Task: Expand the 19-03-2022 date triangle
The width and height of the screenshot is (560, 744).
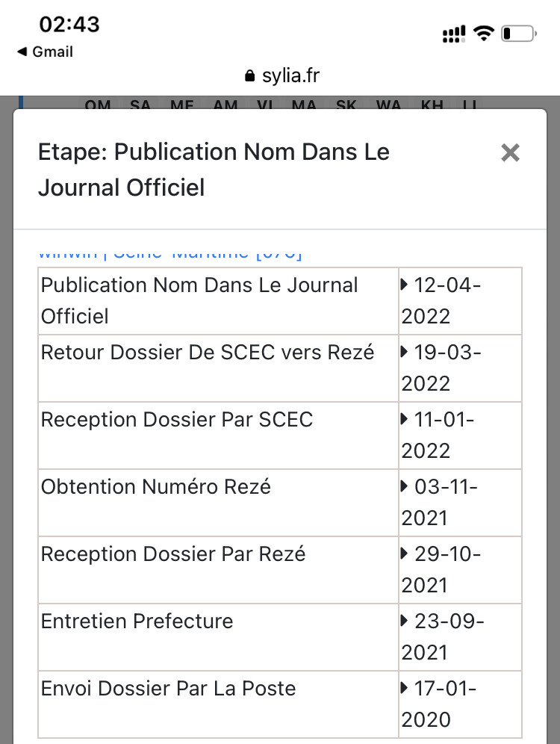Action: click(404, 352)
